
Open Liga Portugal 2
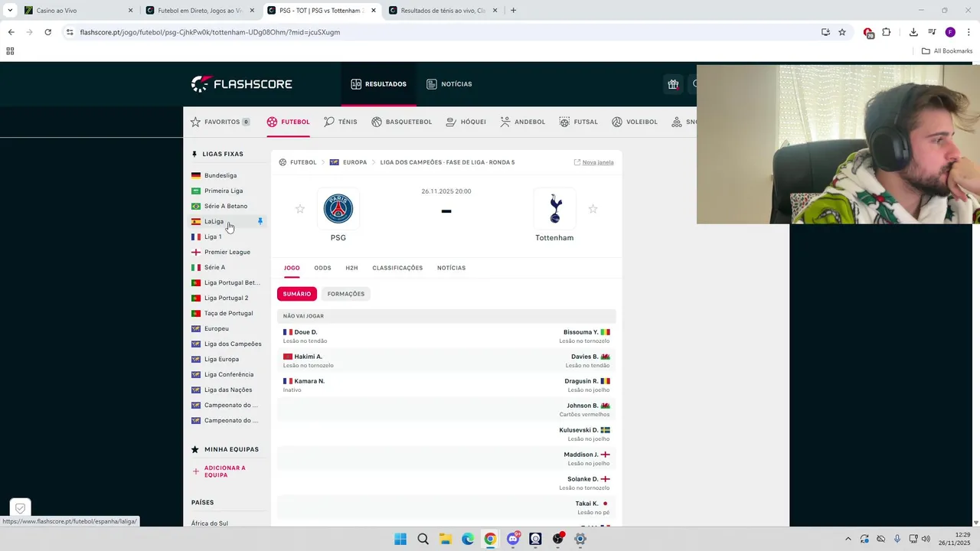point(226,298)
